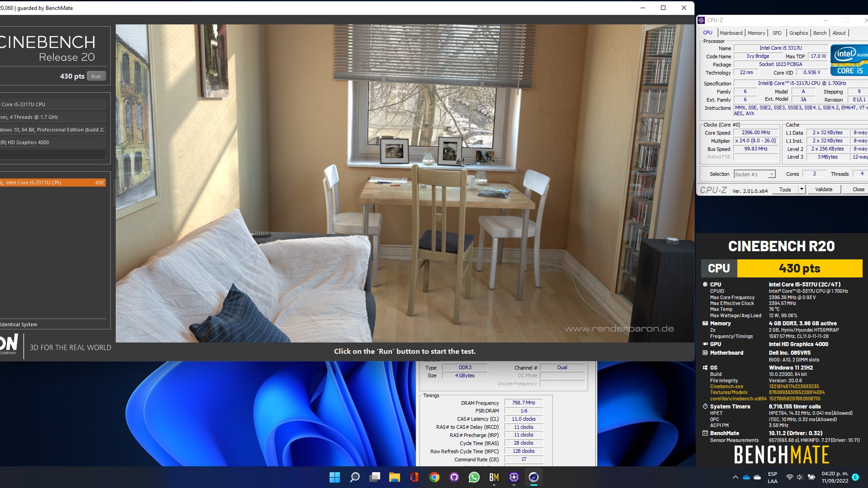Click the Motherboard icon in BenchMate panel

coord(705,353)
